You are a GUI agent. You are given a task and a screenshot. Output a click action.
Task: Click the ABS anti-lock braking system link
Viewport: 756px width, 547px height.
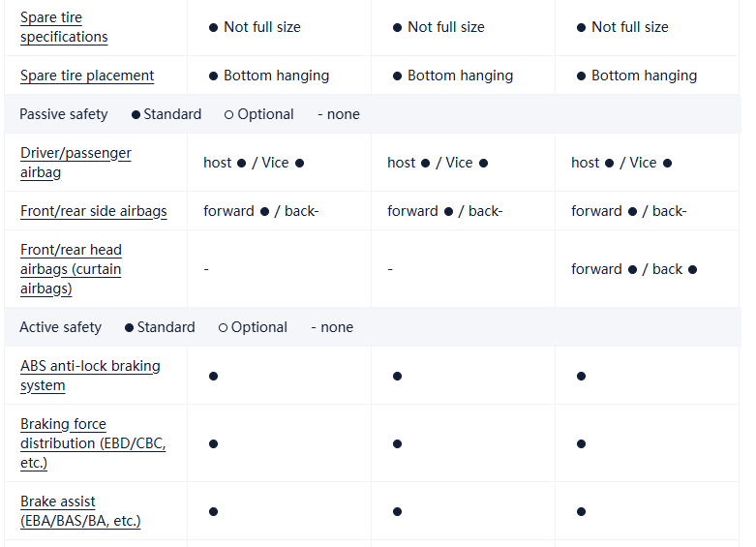click(90, 376)
